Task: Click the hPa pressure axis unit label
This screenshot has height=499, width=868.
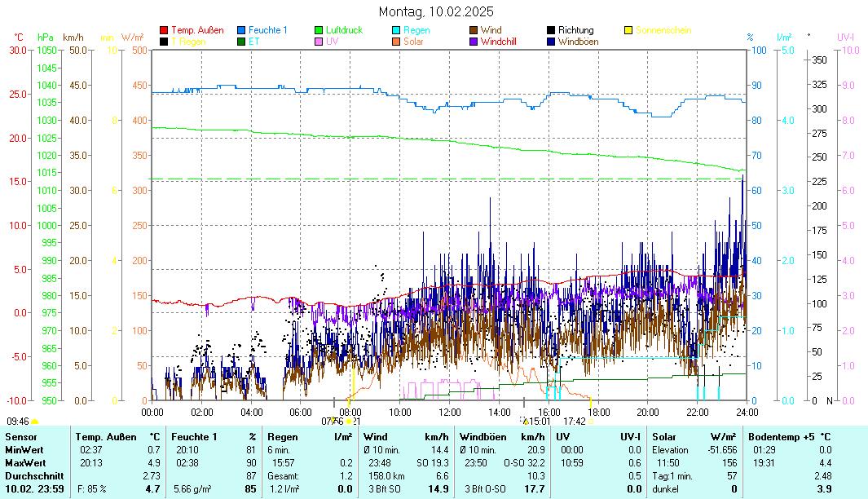Action: (46, 38)
